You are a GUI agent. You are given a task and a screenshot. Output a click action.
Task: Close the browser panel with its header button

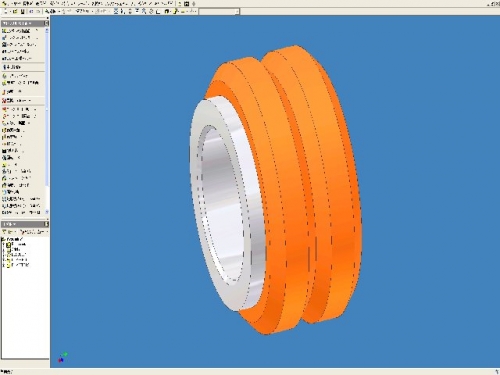point(47,224)
